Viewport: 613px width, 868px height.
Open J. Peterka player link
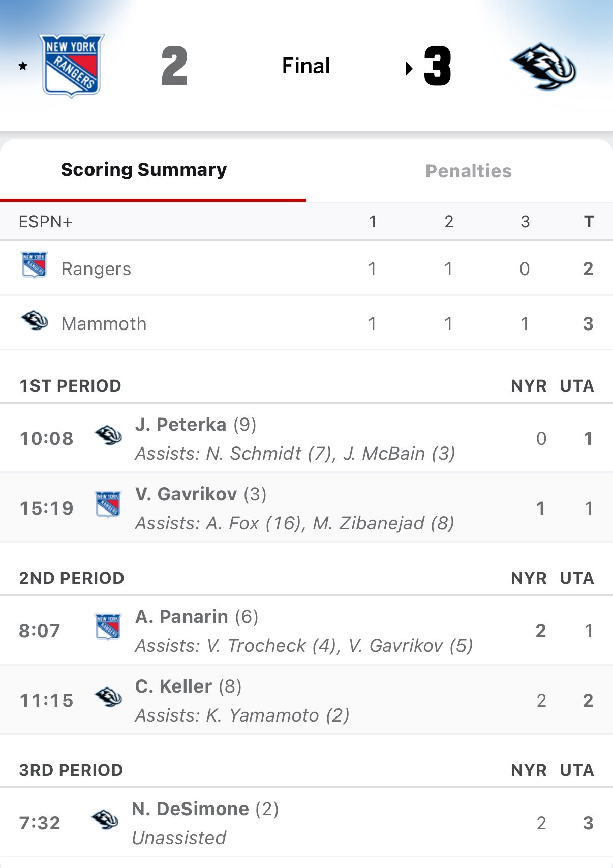point(181,425)
